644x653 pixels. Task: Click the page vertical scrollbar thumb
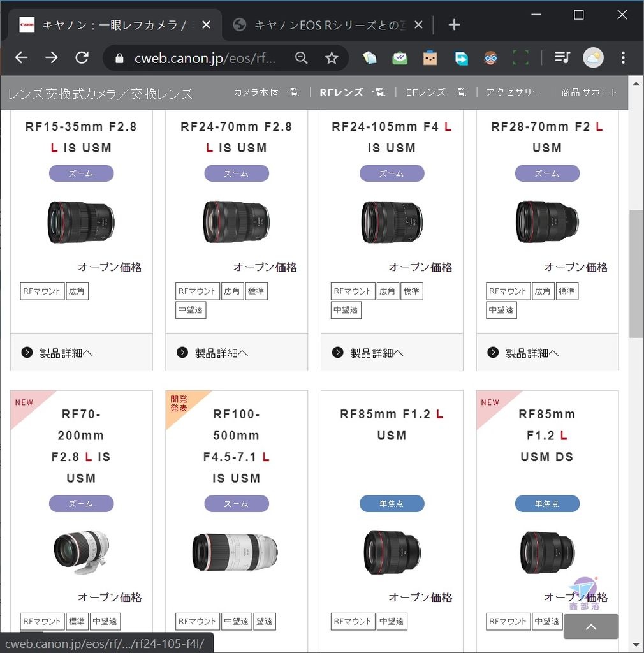[x=636, y=274]
